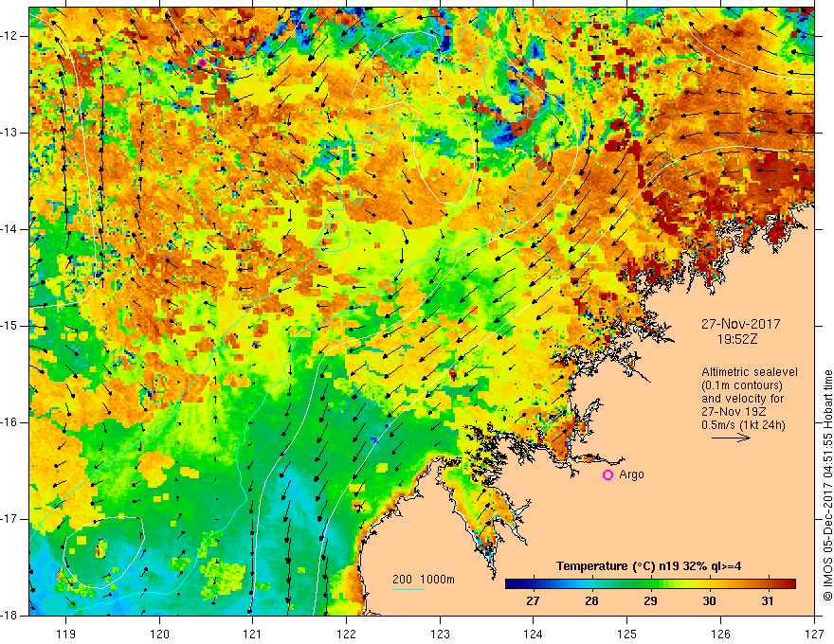
Task: Click the color bar tick label 28
Action: click(x=591, y=601)
